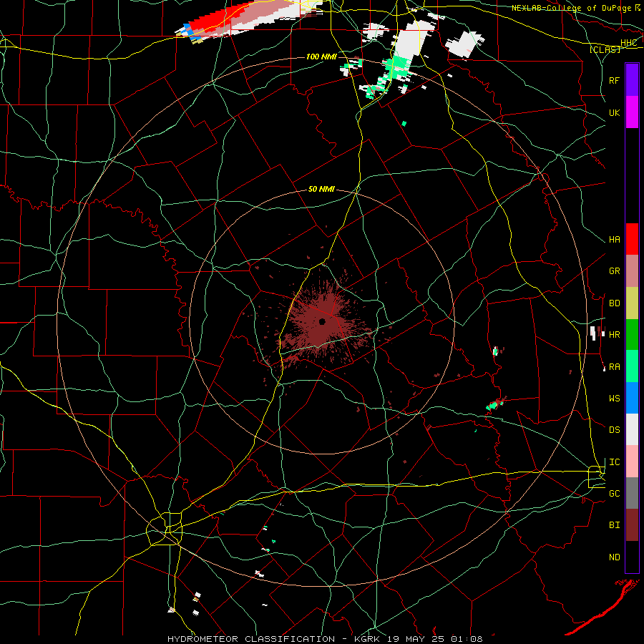This screenshot has width=644, height=644.
Task: Click the 'RF' legend label
Action: point(614,80)
